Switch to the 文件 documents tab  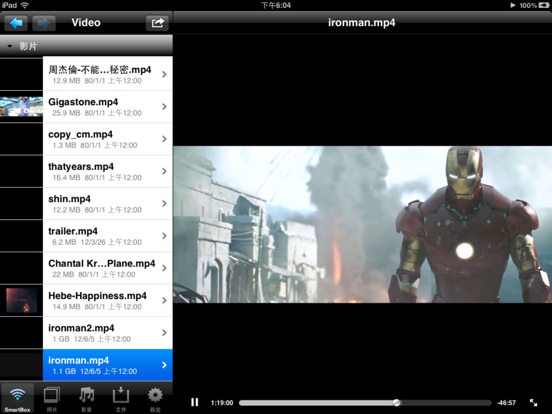pos(121,399)
